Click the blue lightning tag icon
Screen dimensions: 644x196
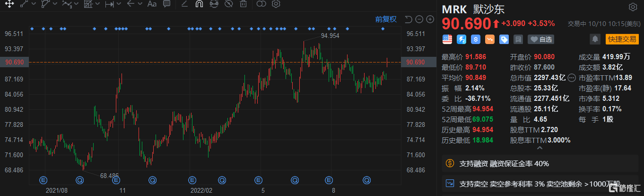coord(461,39)
